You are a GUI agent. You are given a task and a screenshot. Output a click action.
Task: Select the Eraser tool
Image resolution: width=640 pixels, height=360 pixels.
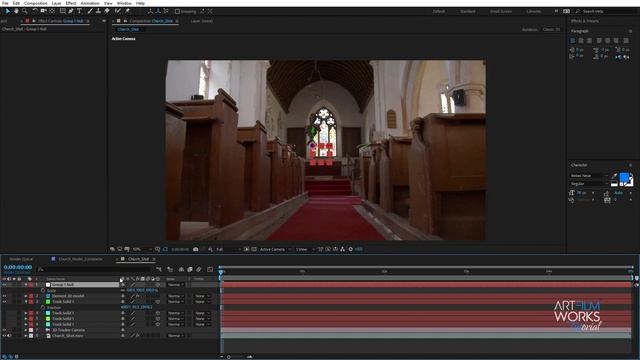tap(107, 11)
